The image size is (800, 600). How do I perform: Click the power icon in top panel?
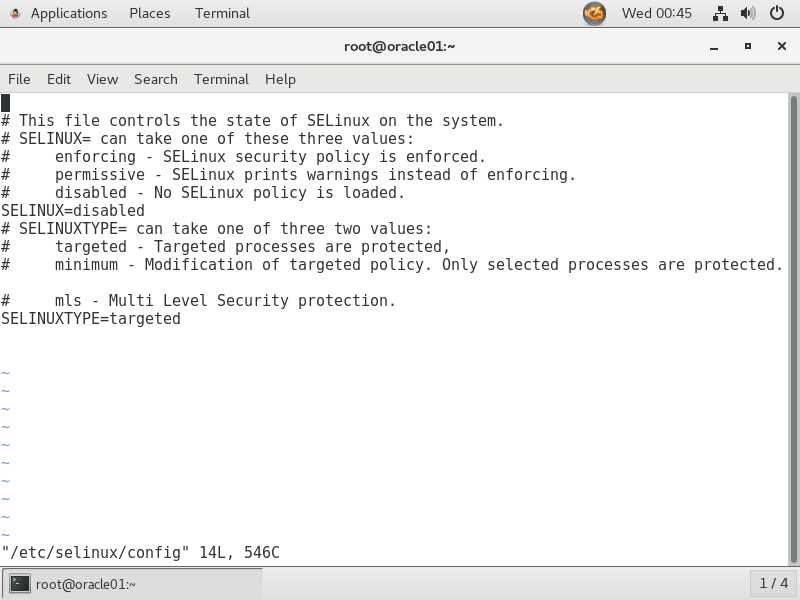777,13
